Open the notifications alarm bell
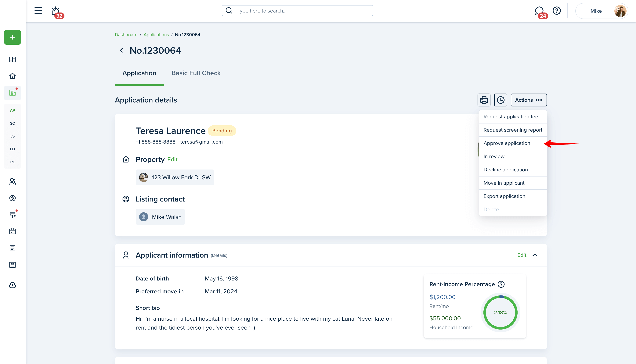Screen dimensions: 636x364 pyautogui.click(x=56, y=11)
